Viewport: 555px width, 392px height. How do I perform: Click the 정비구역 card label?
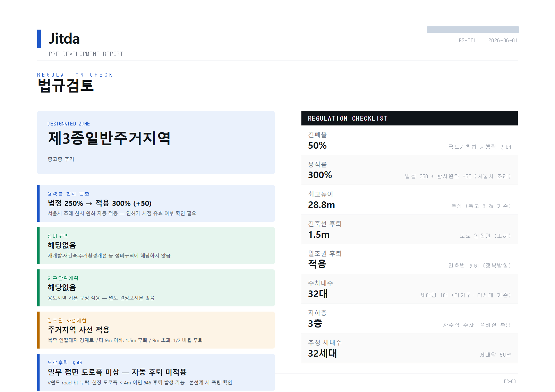(58, 236)
